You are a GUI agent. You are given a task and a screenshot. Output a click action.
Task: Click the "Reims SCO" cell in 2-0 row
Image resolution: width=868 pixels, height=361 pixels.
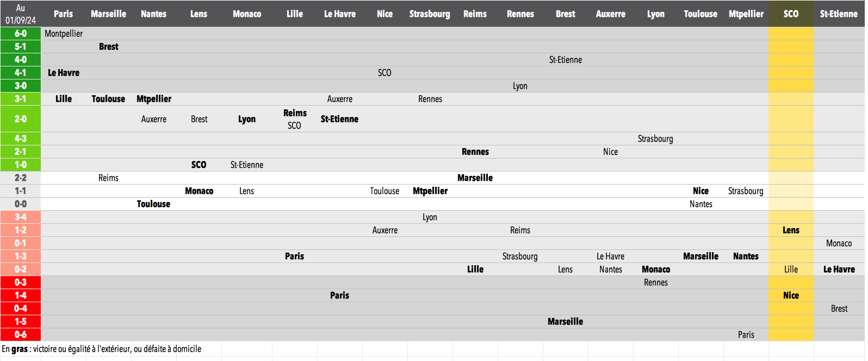click(295, 119)
